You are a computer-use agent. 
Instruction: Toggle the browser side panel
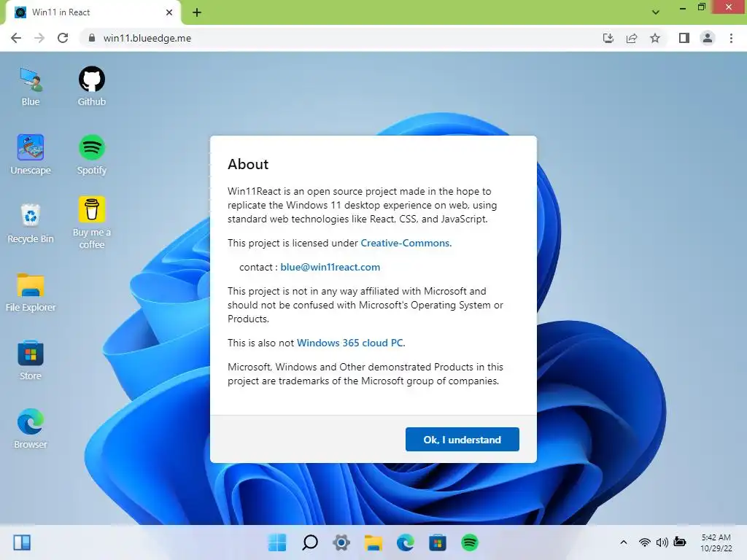pyautogui.click(x=684, y=38)
